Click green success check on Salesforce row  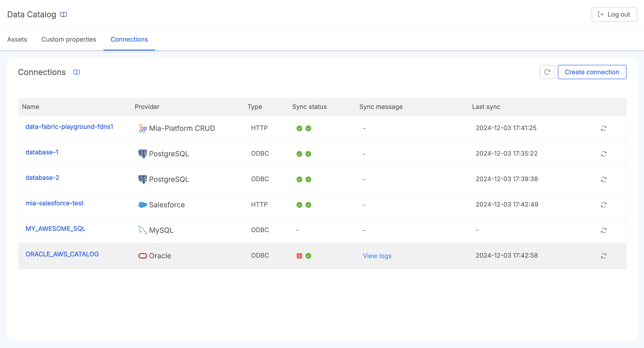[x=299, y=205]
